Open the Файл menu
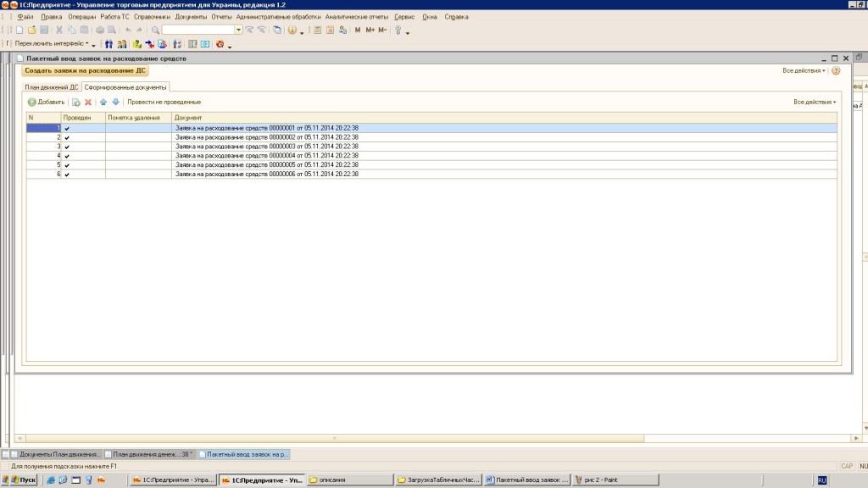This screenshot has height=488, width=868. pos(25,17)
